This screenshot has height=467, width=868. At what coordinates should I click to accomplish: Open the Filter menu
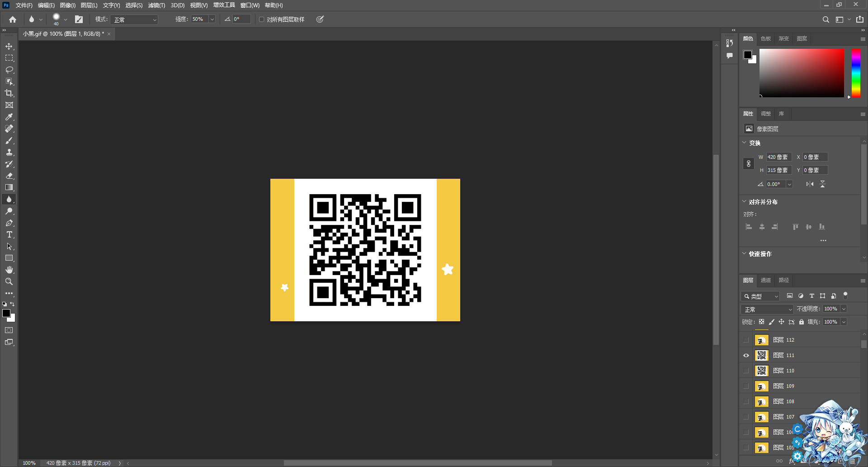(x=156, y=5)
